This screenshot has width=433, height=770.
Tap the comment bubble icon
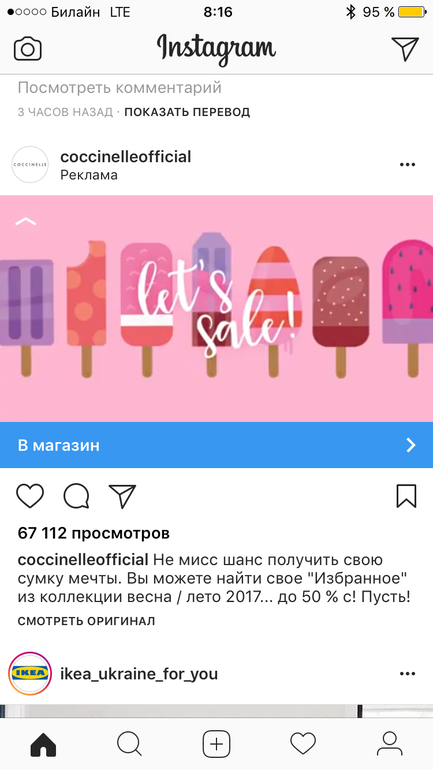[77, 496]
